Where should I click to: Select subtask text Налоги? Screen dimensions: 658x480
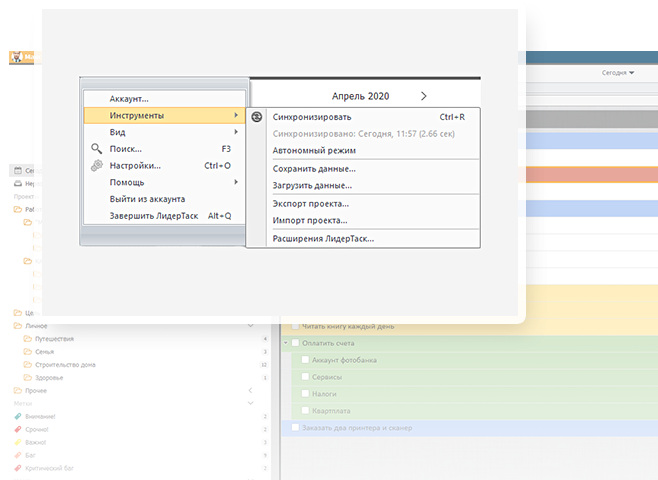(324, 394)
